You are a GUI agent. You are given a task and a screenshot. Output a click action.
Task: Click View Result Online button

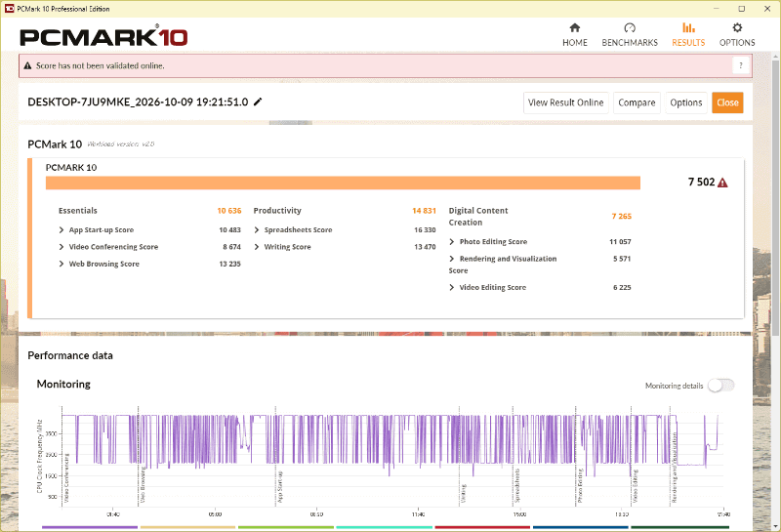click(566, 102)
